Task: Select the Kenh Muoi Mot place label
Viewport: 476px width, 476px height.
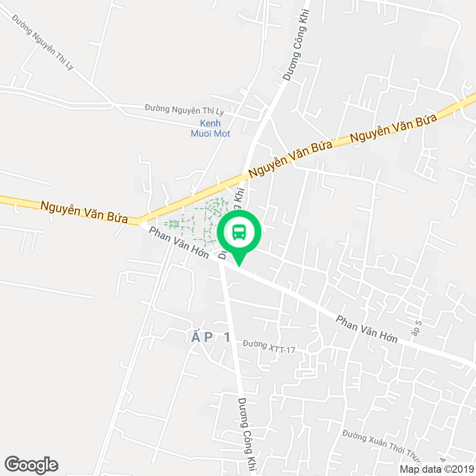Action: 211,128
